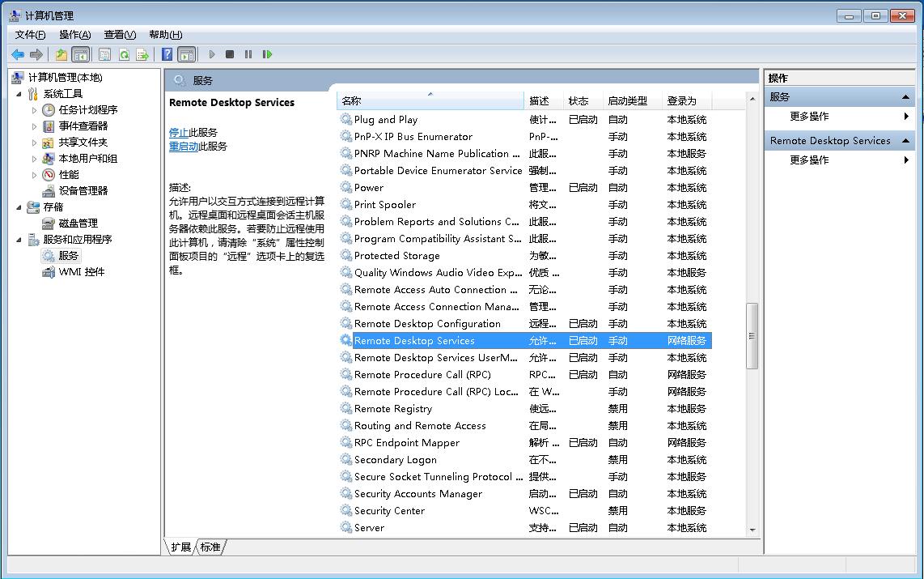Toggle the show/hide action pane button
The width and height of the screenshot is (924, 579).
pyautogui.click(x=187, y=54)
